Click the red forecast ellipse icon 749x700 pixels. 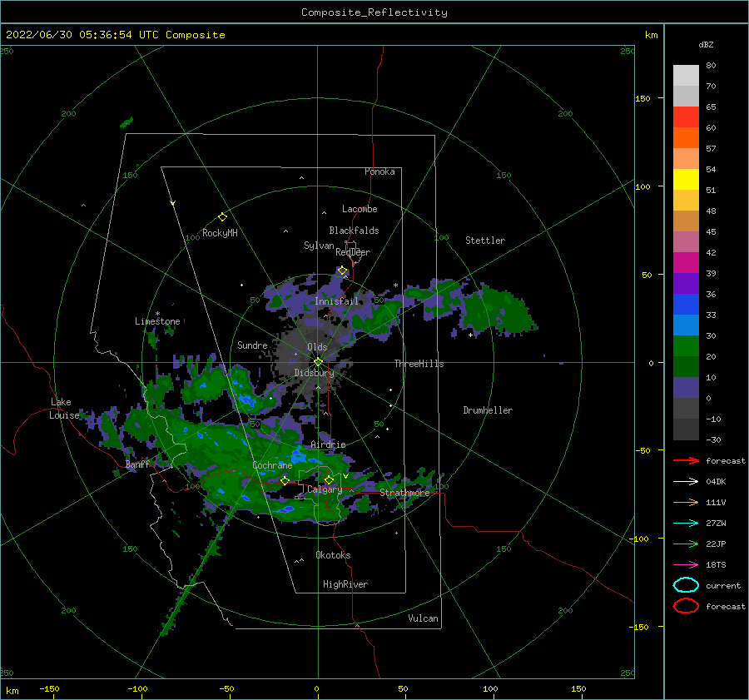686,606
